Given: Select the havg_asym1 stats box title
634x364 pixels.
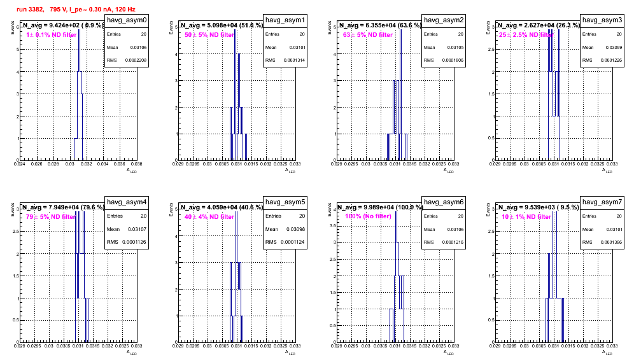Looking at the screenshot, I should click(x=285, y=20).
